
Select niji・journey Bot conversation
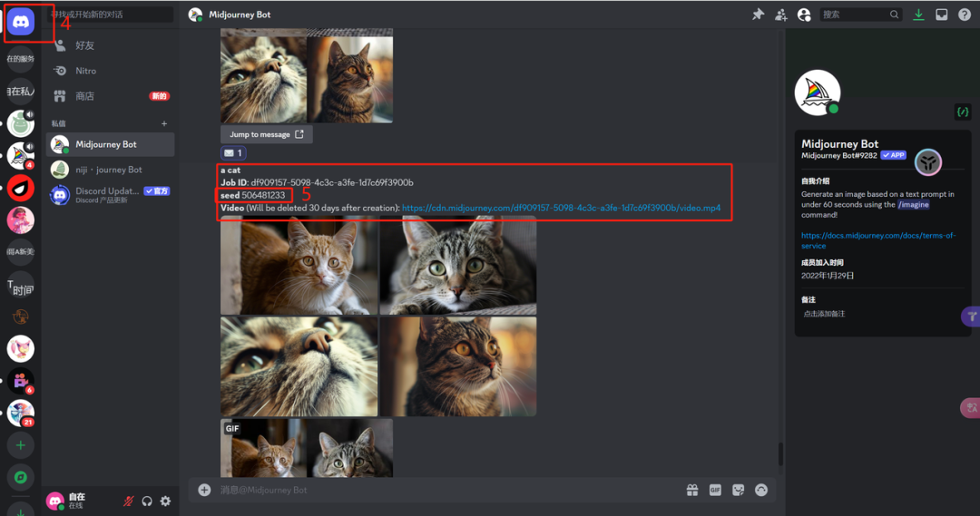pos(109,170)
